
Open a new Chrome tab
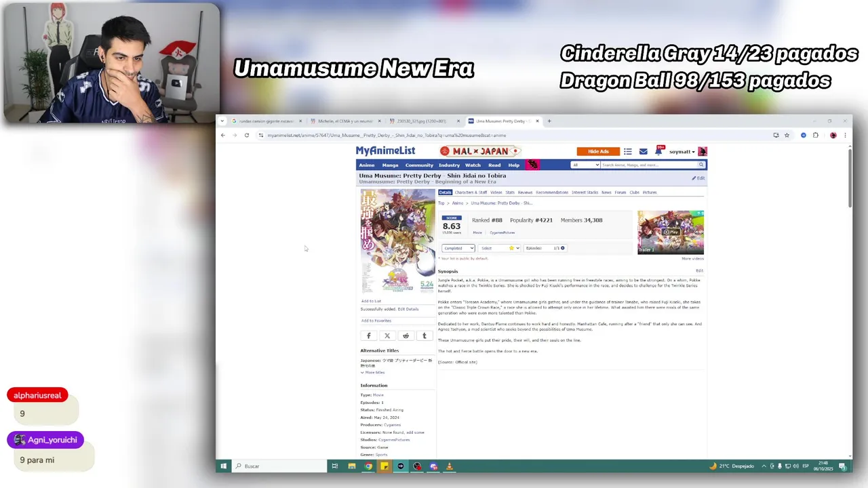[549, 121]
